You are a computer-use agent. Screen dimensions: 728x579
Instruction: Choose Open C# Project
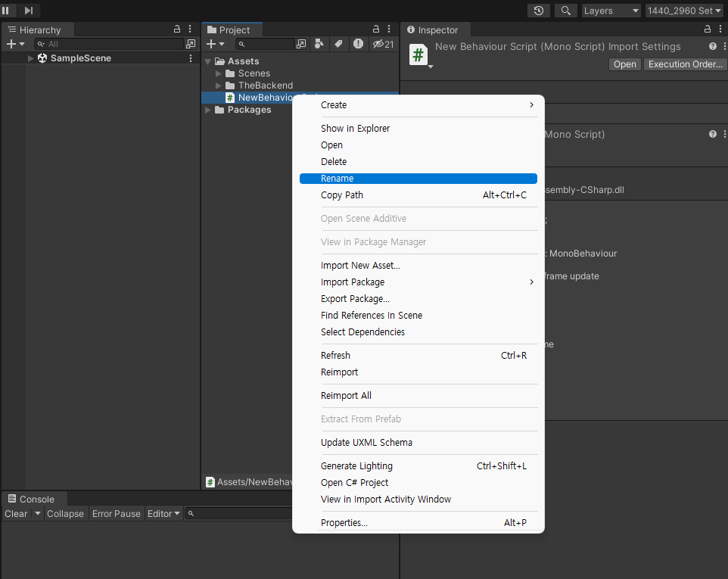[x=418, y=482]
